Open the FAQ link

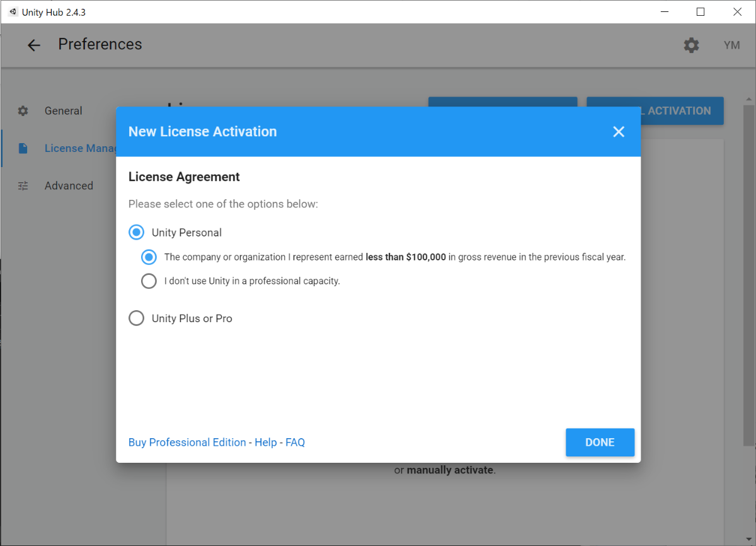[295, 443]
